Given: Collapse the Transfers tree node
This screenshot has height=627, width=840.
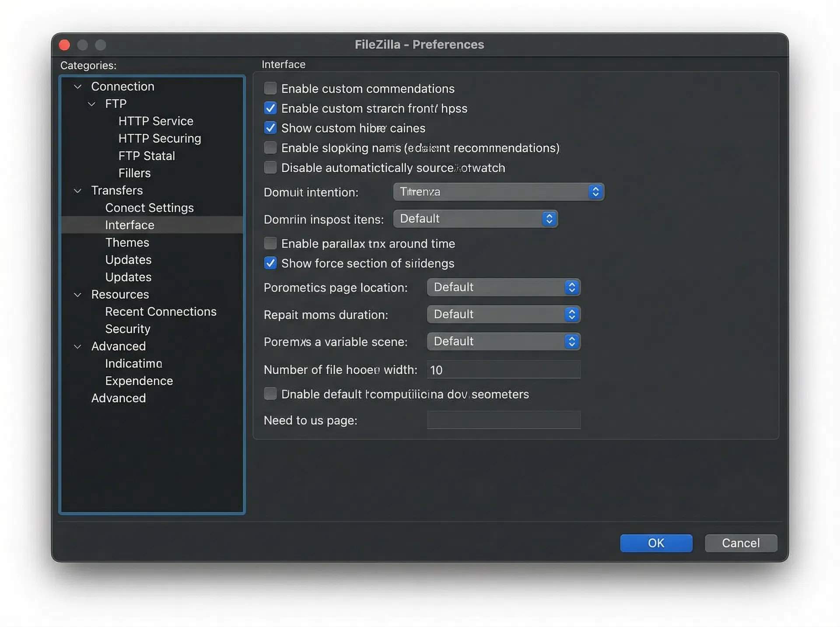Looking at the screenshot, I should tap(78, 191).
